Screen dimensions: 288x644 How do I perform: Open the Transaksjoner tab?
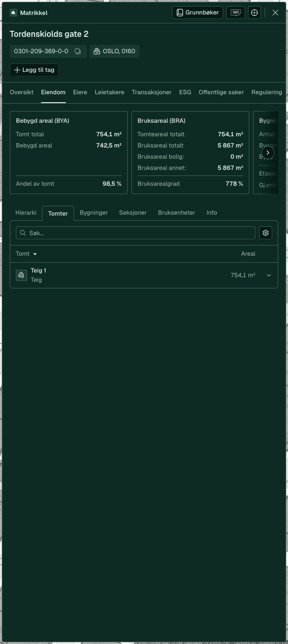click(x=151, y=92)
